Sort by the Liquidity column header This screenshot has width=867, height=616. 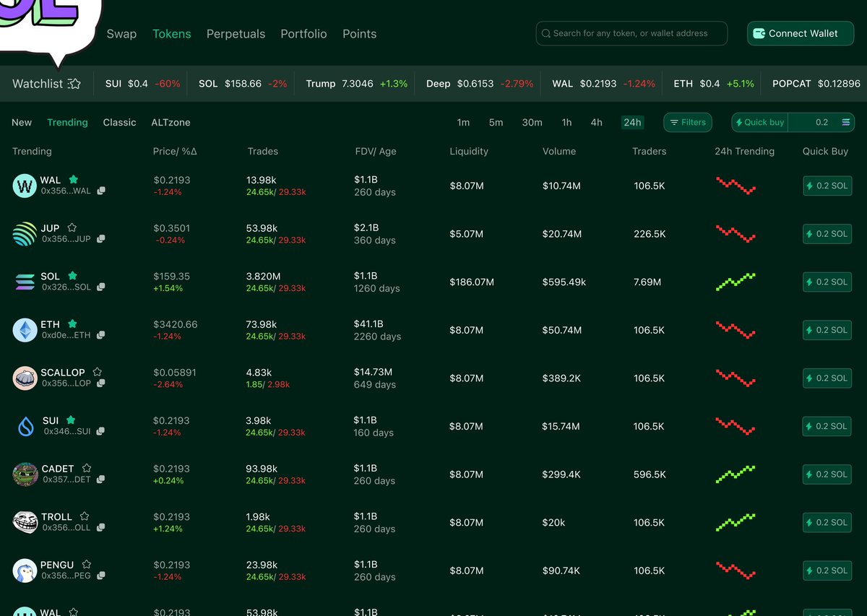[469, 152]
